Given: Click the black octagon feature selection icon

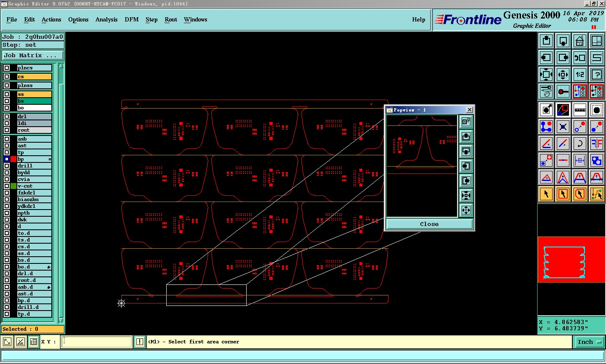Looking at the screenshot, I should pos(597,110).
